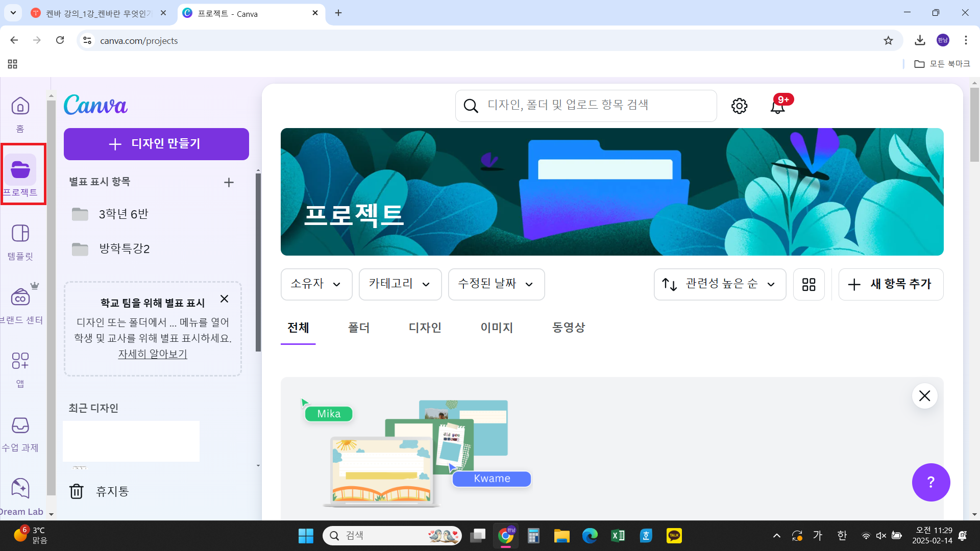Open the apps grid shortcut in bookmarks bar

pyautogui.click(x=13, y=64)
